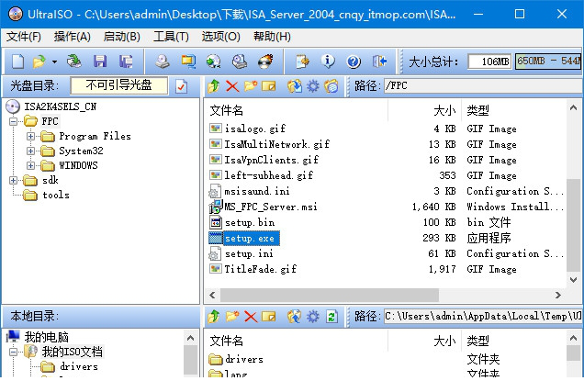Expand the Program Files tree node

point(31,136)
